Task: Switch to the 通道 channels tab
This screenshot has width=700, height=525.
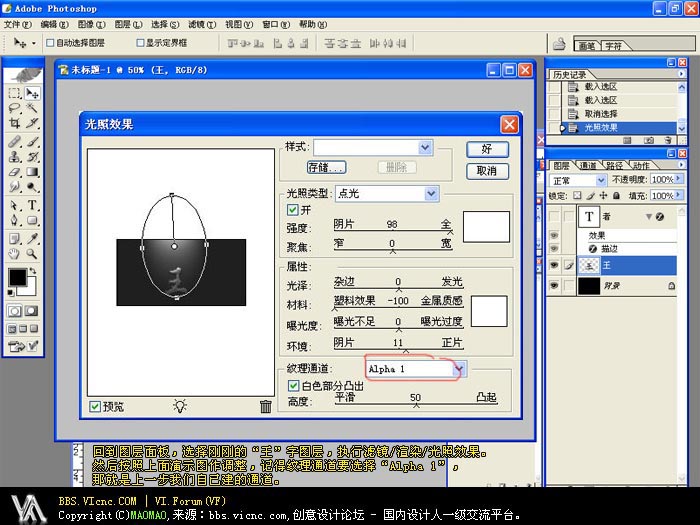Action: click(589, 165)
